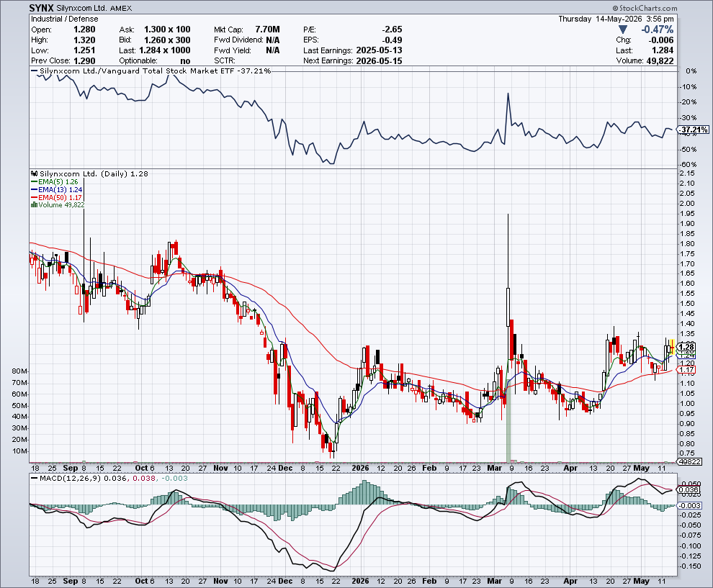Click the -0.003 histogram axis tag
Image resolution: width=713 pixels, height=588 pixels.
tap(690, 506)
